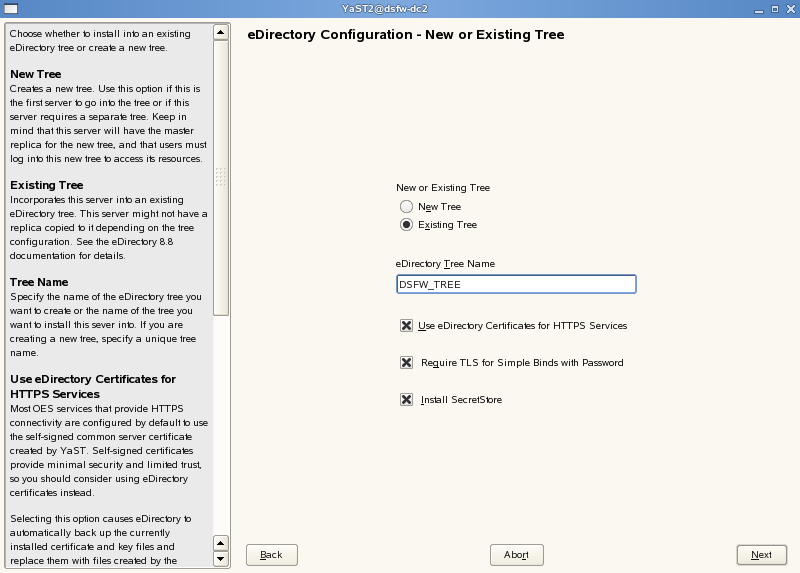Click empty scrollbar track below the thumb
Screen dimensions: 800x573
[x=221, y=420]
